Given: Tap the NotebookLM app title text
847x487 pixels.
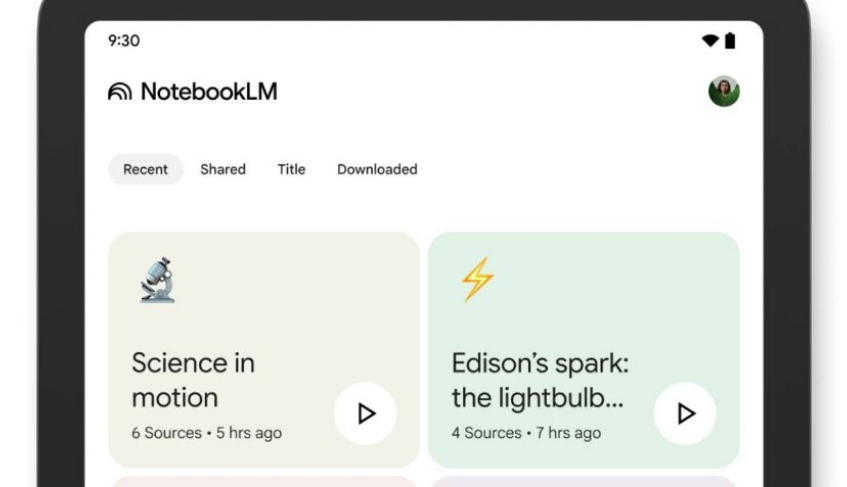Looking at the screenshot, I should [208, 92].
